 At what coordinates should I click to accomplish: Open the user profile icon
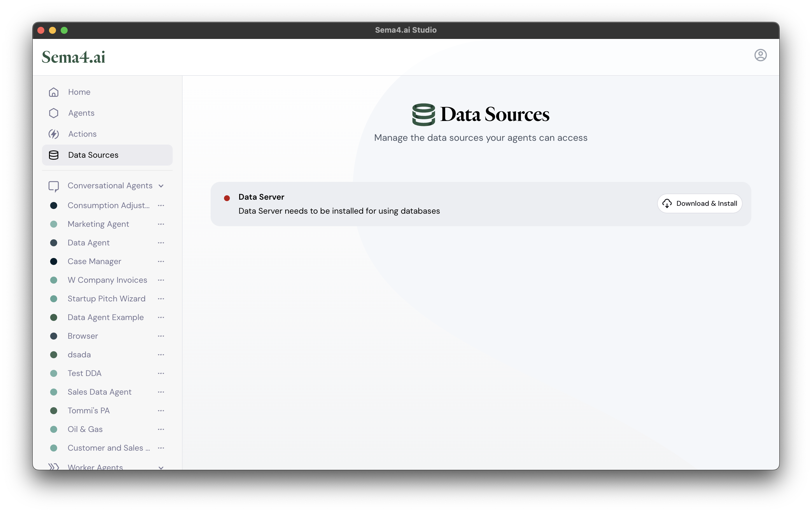[760, 55]
